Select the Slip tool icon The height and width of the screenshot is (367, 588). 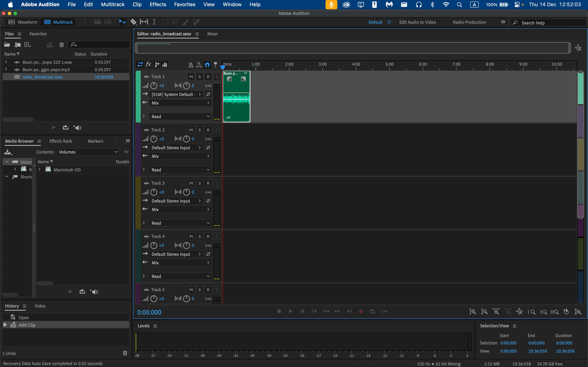(x=144, y=22)
